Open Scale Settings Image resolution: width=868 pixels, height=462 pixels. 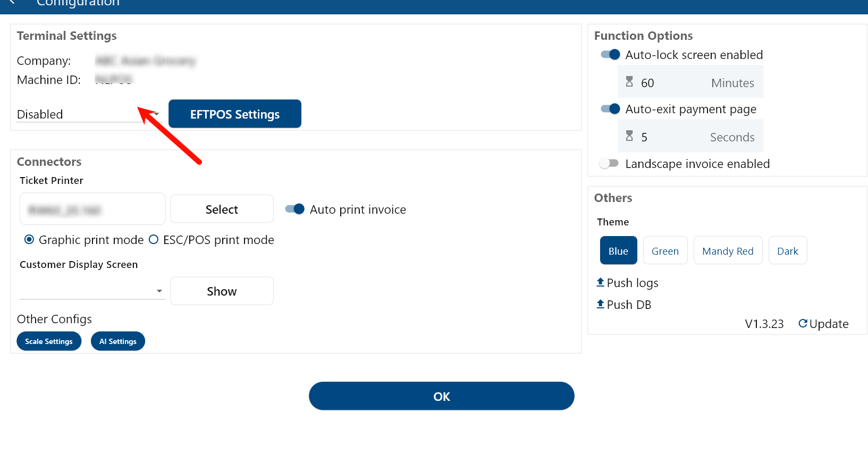(x=49, y=341)
